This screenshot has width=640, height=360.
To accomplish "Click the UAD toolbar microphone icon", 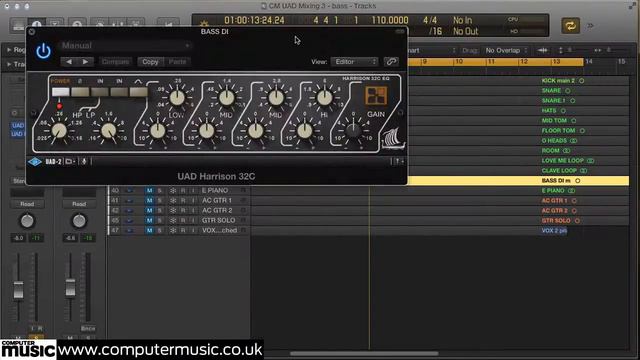I will point(84,162).
